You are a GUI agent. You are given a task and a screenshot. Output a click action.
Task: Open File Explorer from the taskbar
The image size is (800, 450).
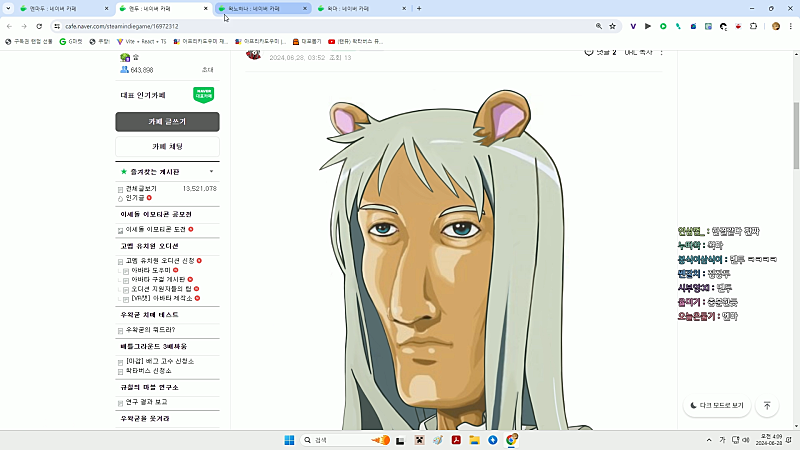pos(474,440)
